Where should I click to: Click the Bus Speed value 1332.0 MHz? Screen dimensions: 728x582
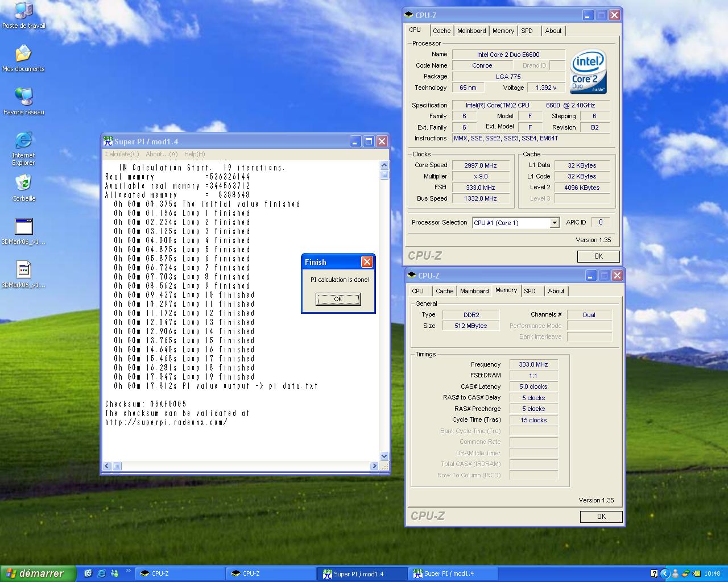coord(481,198)
